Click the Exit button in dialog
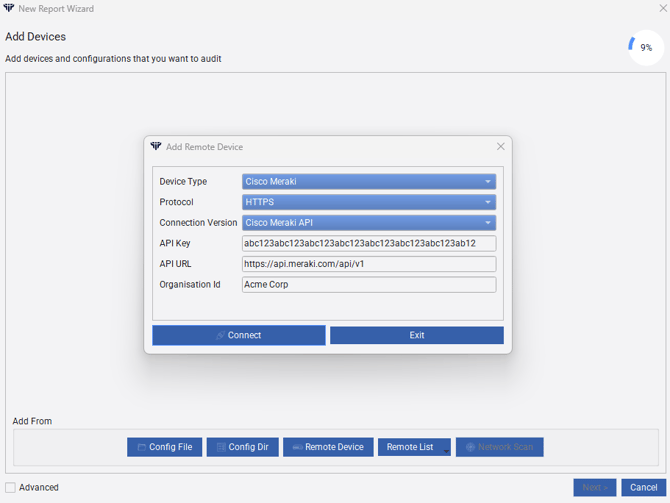670x503 pixels. [417, 335]
